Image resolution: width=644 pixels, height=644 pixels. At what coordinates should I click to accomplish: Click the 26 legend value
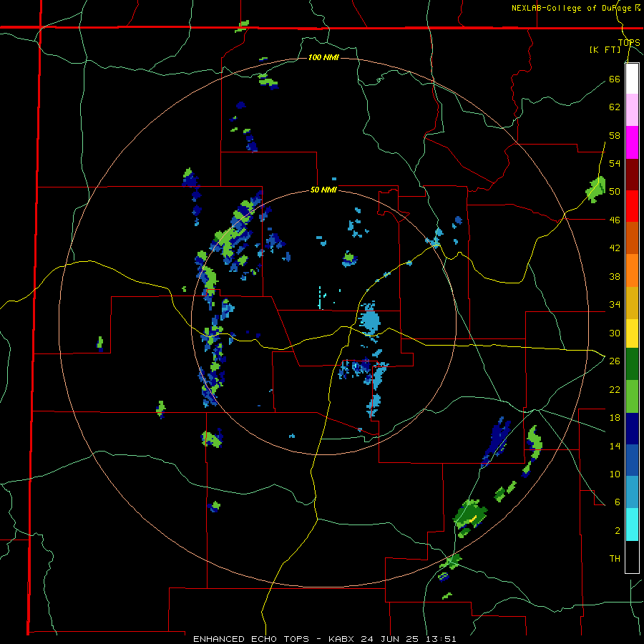click(615, 361)
